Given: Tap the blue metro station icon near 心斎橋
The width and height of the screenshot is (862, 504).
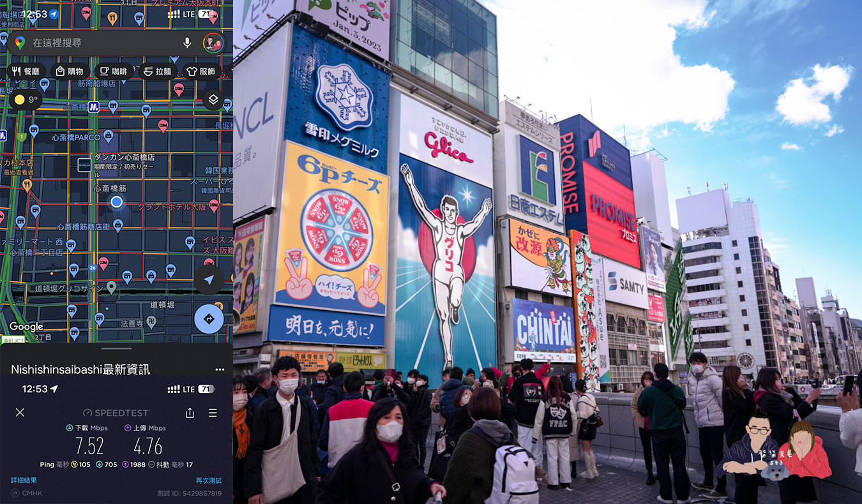Looking at the screenshot, I should 93,107.
